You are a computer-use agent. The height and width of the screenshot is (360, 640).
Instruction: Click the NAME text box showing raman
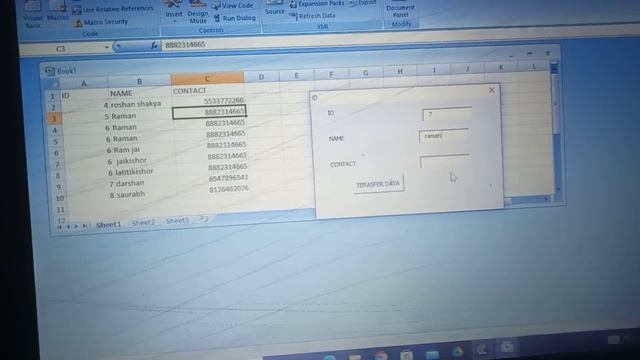pos(444,136)
